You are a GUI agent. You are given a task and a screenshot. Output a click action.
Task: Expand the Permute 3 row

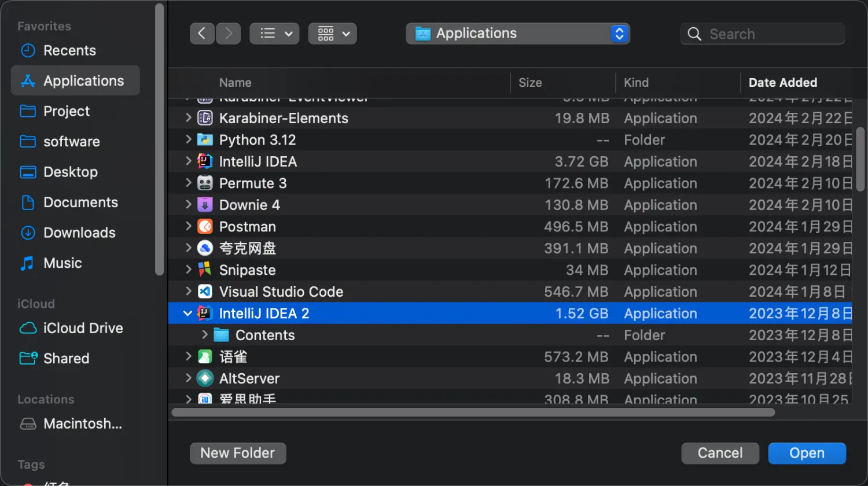point(188,183)
